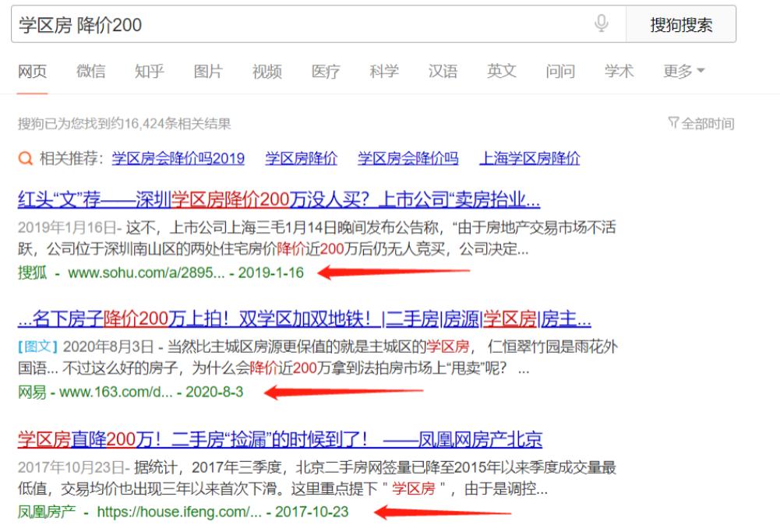The width and height of the screenshot is (780, 532).
Task: Open the 全部时间 time filter dropdown
Action: tap(708, 122)
